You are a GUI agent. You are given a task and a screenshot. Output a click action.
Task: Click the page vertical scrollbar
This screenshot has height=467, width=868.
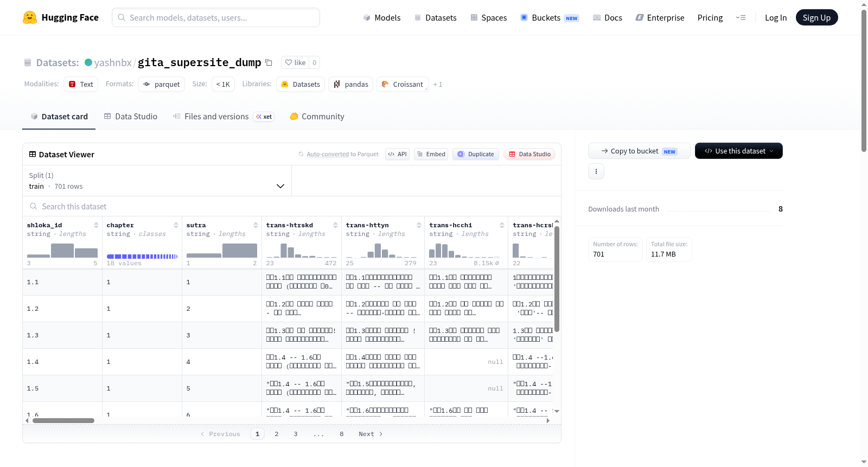coord(864,80)
